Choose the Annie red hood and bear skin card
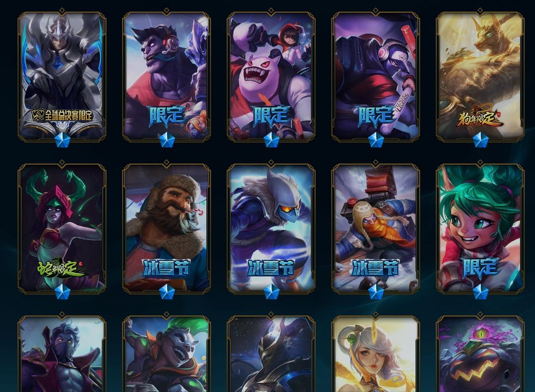 tap(271, 77)
